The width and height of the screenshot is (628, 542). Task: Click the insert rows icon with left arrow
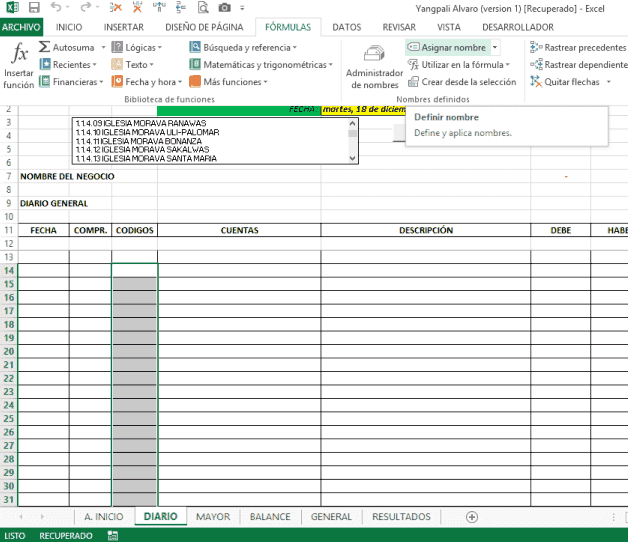tap(181, 7)
